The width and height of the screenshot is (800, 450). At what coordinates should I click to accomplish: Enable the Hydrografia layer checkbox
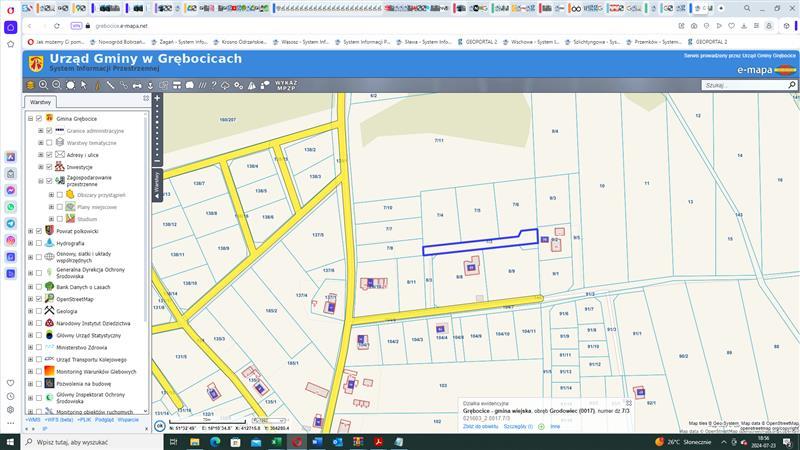coord(39,243)
